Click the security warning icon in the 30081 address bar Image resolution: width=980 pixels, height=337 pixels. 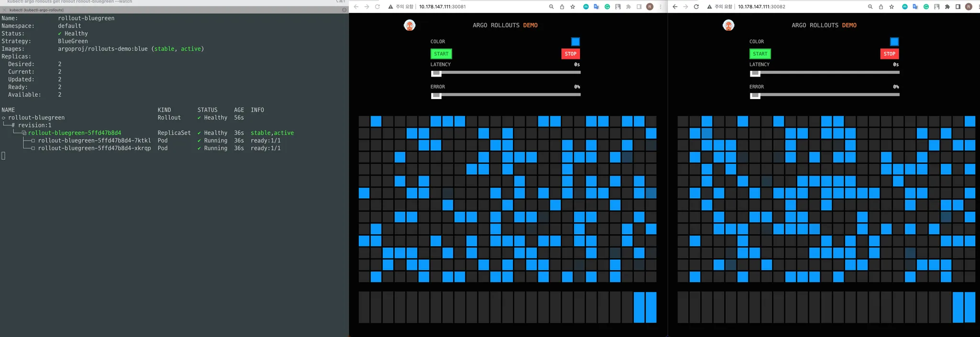[x=390, y=7]
